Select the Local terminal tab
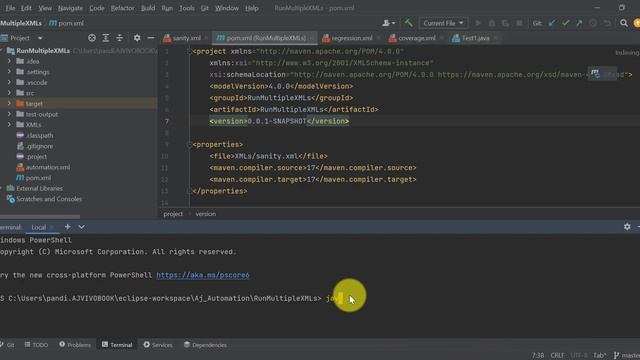Image resolution: width=640 pixels, height=360 pixels. tap(39, 227)
